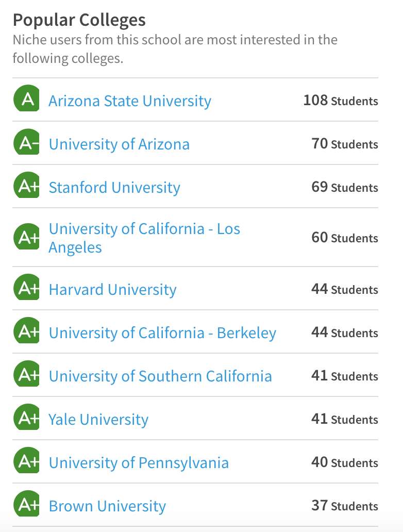403x532 pixels.
Task: Open the Arizona State University link
Action: tap(130, 101)
